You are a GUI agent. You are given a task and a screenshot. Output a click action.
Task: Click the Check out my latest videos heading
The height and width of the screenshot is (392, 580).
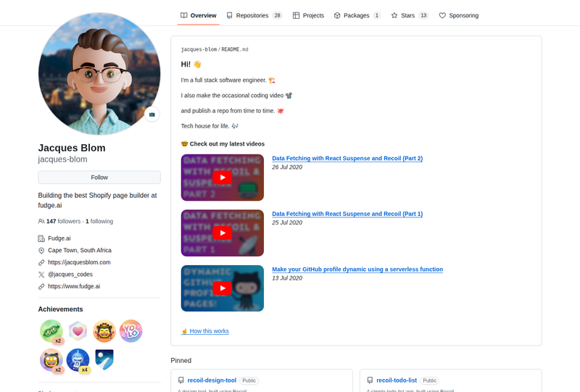223,144
